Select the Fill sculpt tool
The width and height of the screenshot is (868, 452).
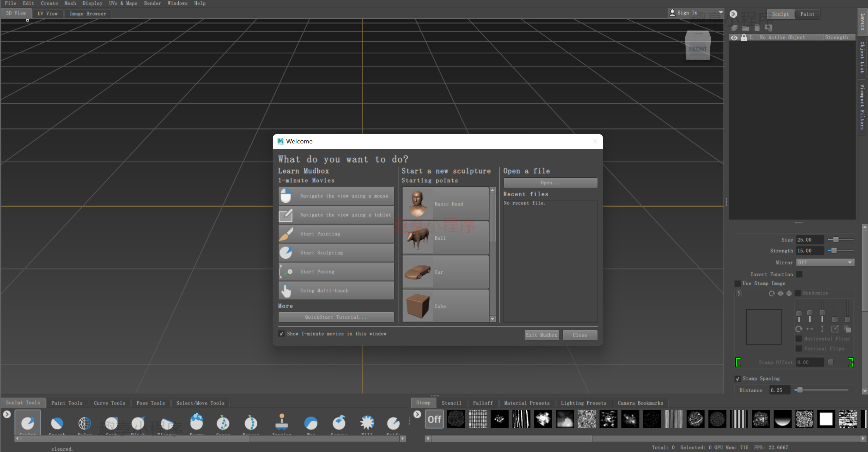tap(367, 423)
